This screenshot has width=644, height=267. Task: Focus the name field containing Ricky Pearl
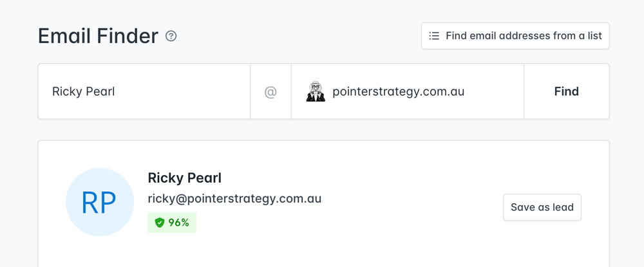[144, 91]
